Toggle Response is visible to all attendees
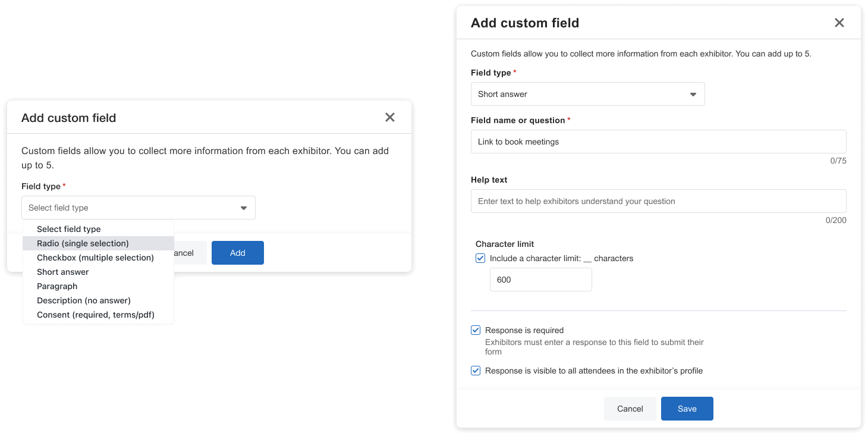The image size is (868, 436). click(476, 371)
